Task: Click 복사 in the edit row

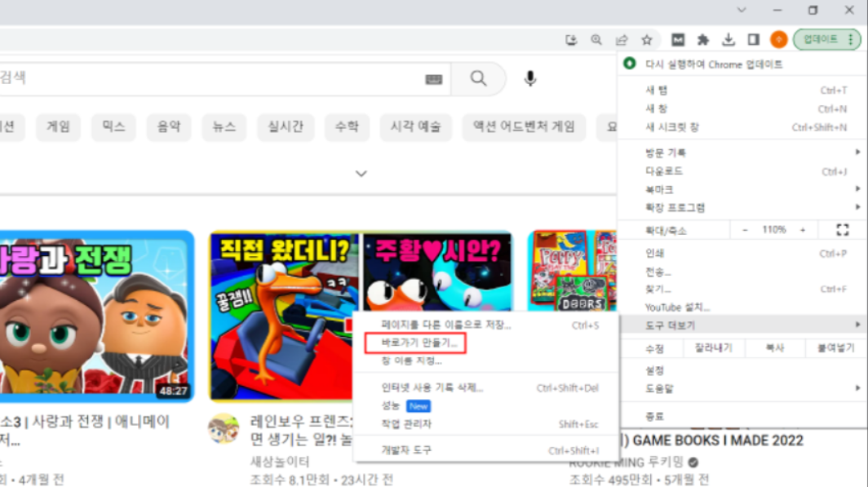Action: pyautogui.click(x=774, y=348)
